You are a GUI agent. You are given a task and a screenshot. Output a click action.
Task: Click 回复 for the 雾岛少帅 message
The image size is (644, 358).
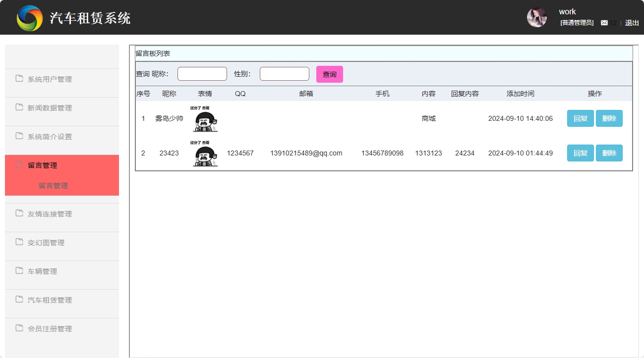(x=580, y=118)
